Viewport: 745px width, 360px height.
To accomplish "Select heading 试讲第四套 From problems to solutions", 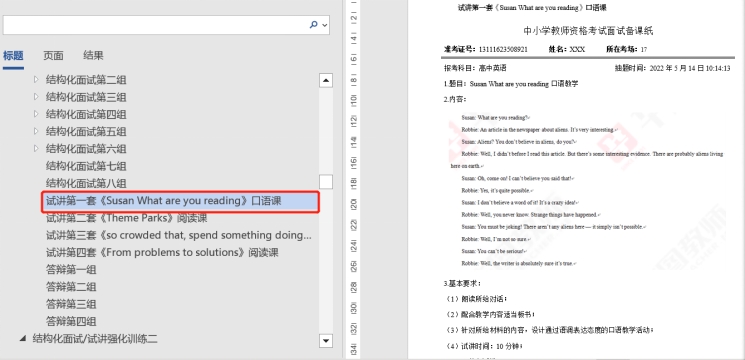I will [x=162, y=252].
